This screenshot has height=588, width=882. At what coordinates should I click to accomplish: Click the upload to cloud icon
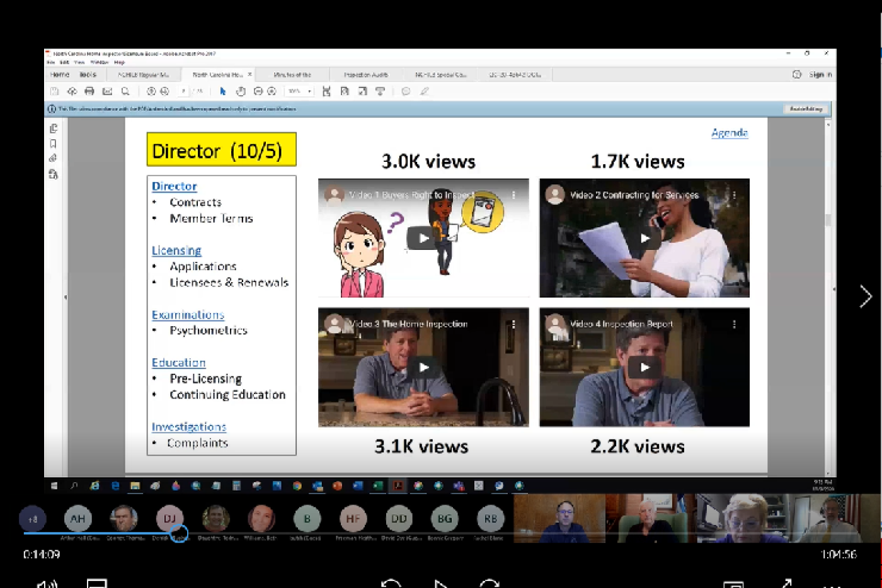(x=72, y=91)
